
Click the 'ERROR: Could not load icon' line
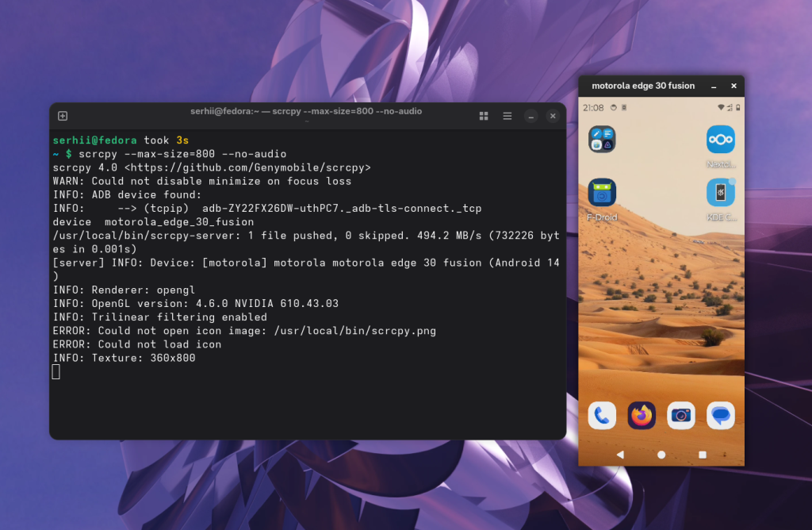[137, 344]
